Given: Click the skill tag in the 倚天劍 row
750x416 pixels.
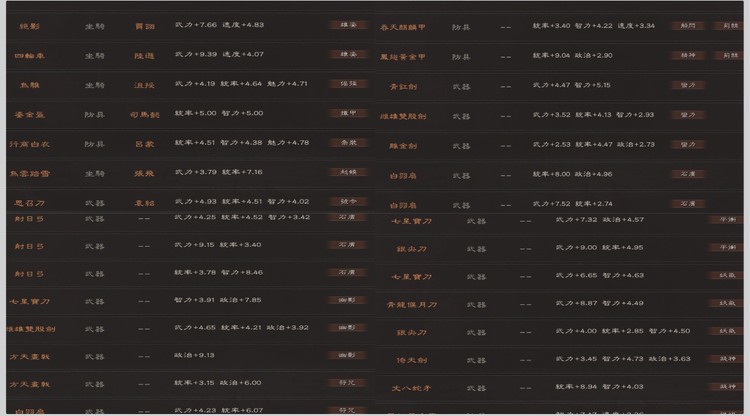Looking at the screenshot, I should click(726, 359).
